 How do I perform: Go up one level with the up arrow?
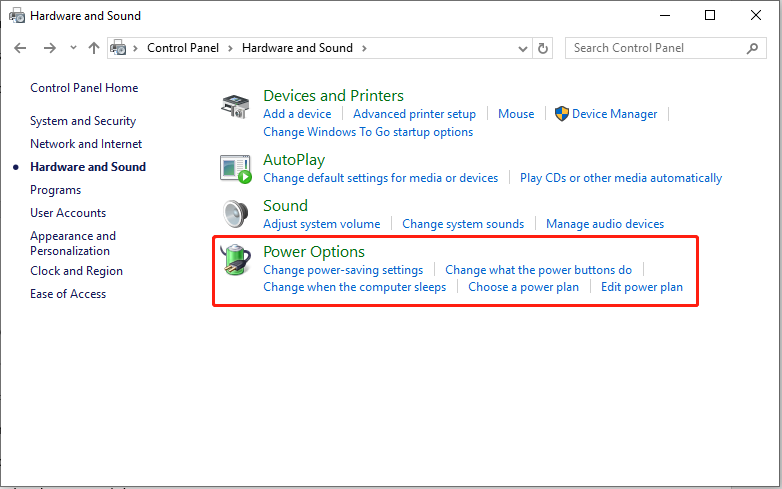[x=94, y=48]
